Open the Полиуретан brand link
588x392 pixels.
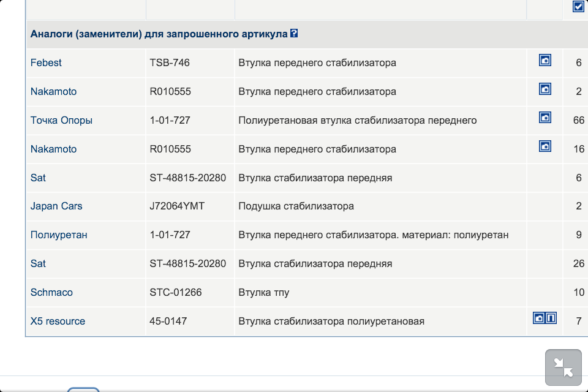[59, 235]
